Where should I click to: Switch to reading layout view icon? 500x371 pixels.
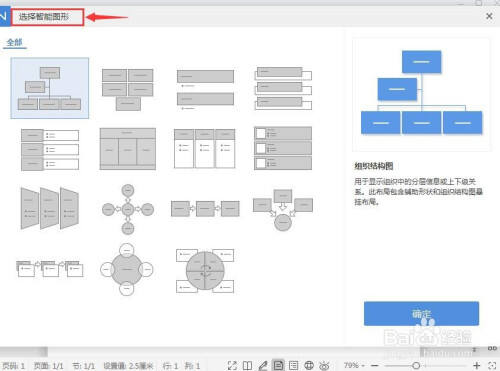pos(247,366)
